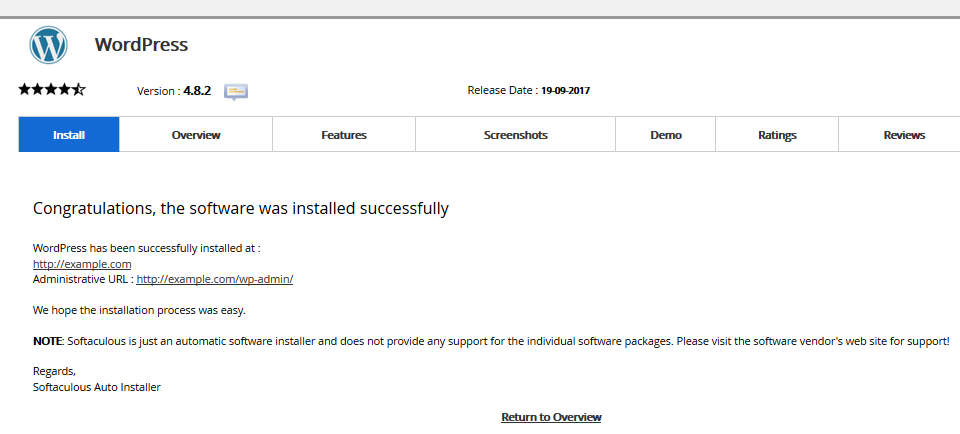This screenshot has width=960, height=434.
Task: Click the release date 19-09-2017
Action: 565,91
